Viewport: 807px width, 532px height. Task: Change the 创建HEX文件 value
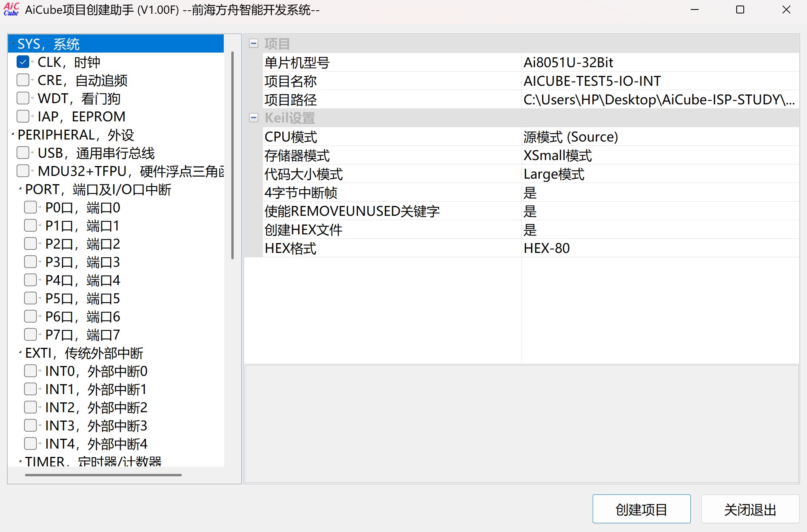click(660, 230)
